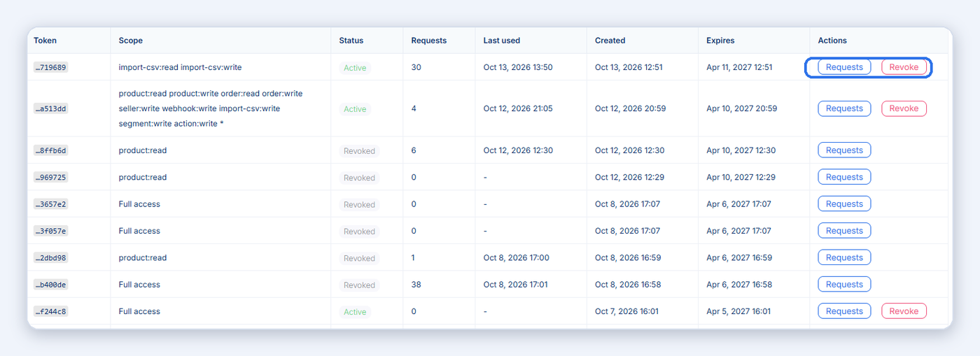
Task: Click request count '4' in …a513dd row
Action: click(x=414, y=108)
